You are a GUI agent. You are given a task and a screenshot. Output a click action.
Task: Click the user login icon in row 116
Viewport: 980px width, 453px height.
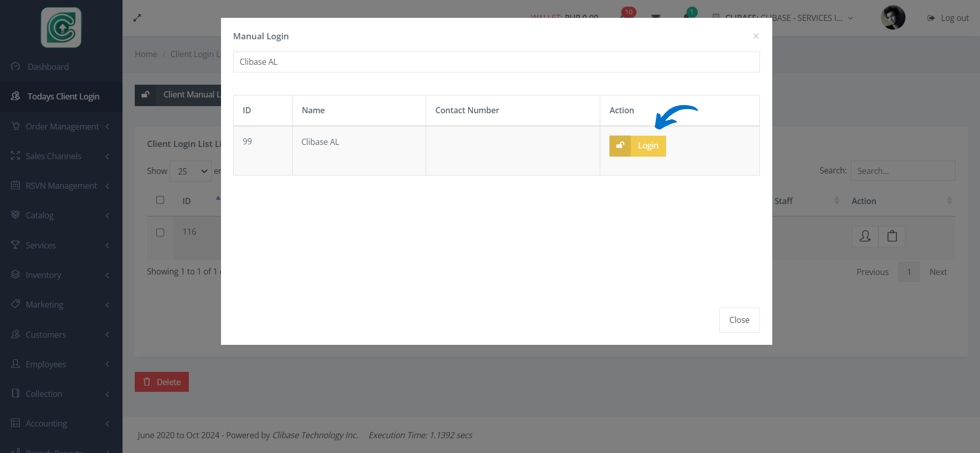[x=865, y=236]
